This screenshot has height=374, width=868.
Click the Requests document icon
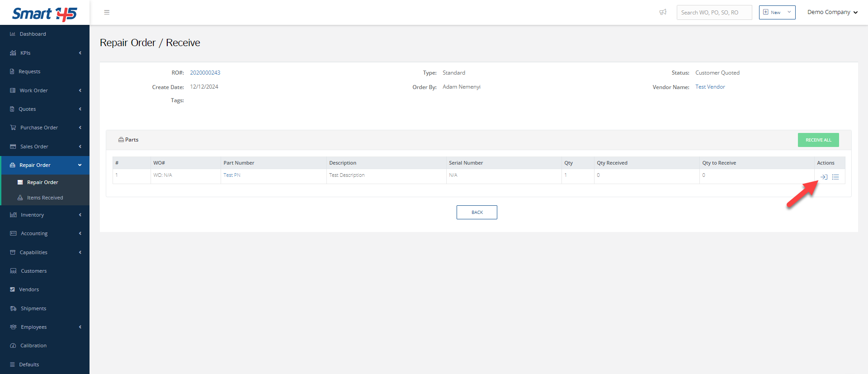[x=12, y=71]
